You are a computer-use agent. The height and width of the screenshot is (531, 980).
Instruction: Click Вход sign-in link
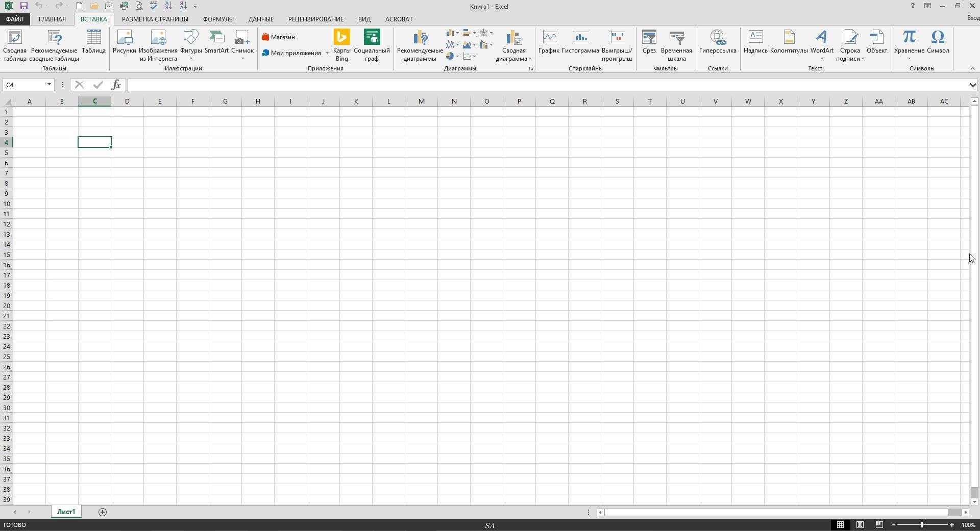click(x=973, y=18)
